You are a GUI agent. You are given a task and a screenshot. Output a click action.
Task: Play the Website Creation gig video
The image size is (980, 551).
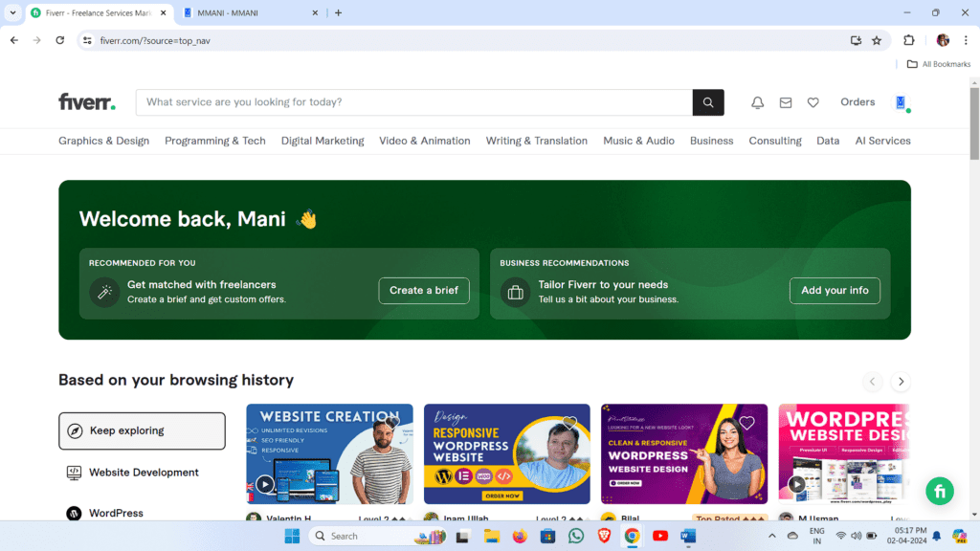tap(265, 484)
